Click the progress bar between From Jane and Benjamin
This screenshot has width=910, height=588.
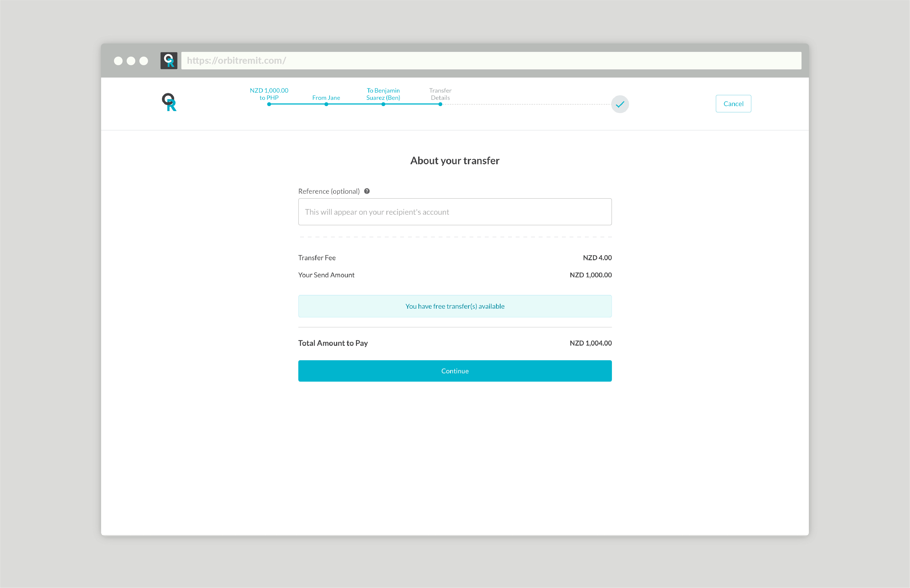355,104
